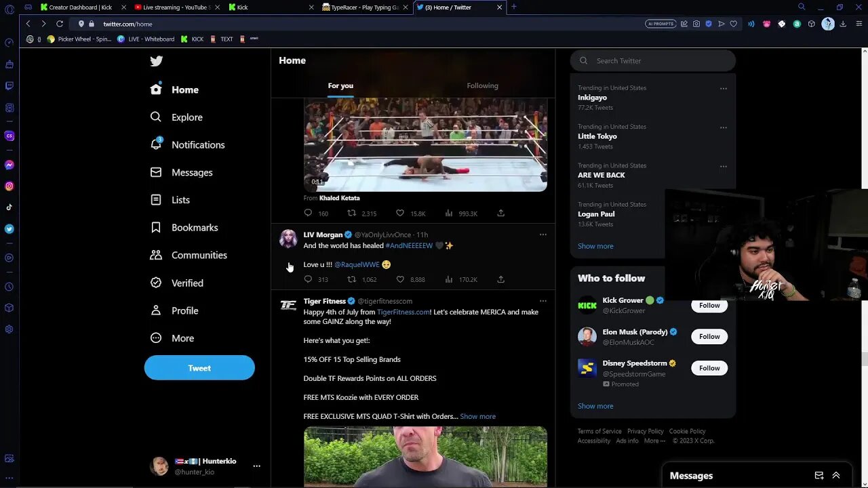Reply to the wrestling video tweet

pos(308,213)
